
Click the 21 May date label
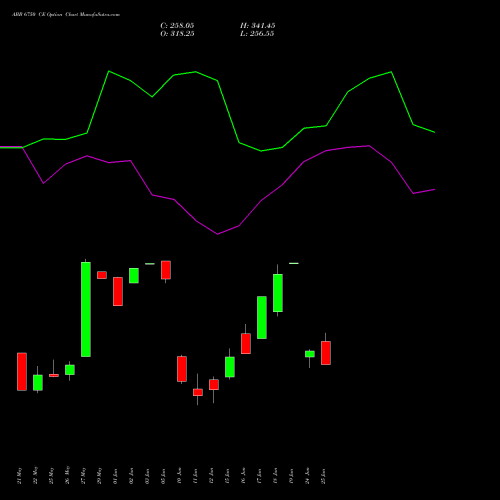point(19,476)
